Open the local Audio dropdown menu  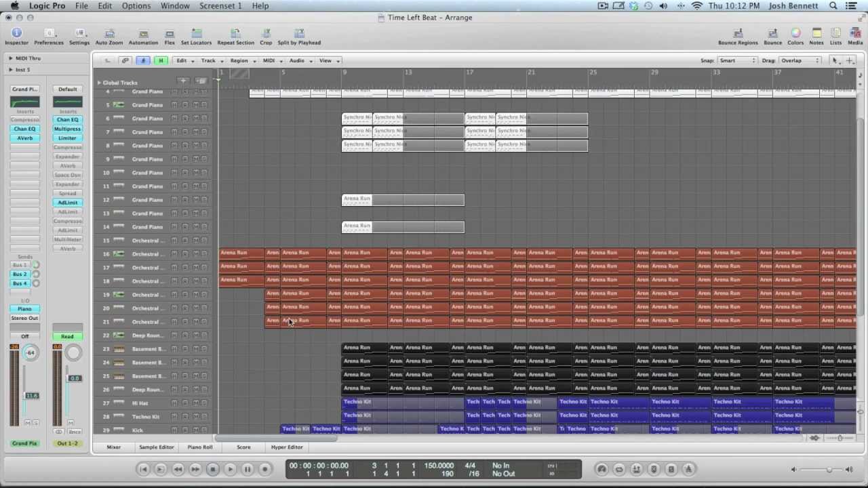[x=300, y=60]
